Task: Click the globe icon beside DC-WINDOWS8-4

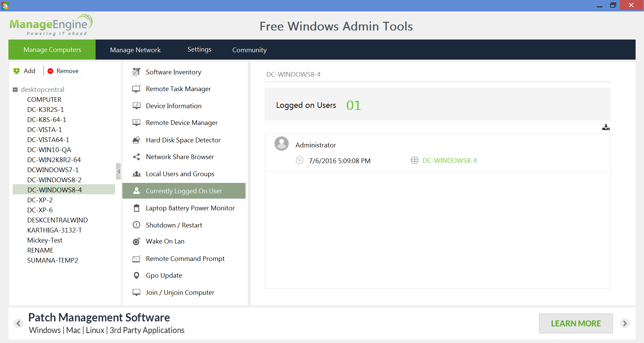Action: click(x=414, y=160)
